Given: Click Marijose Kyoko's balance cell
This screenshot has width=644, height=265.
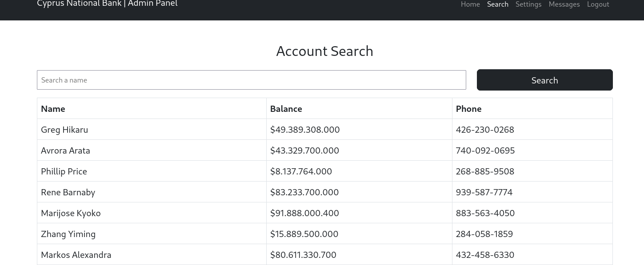Looking at the screenshot, I should click(359, 213).
